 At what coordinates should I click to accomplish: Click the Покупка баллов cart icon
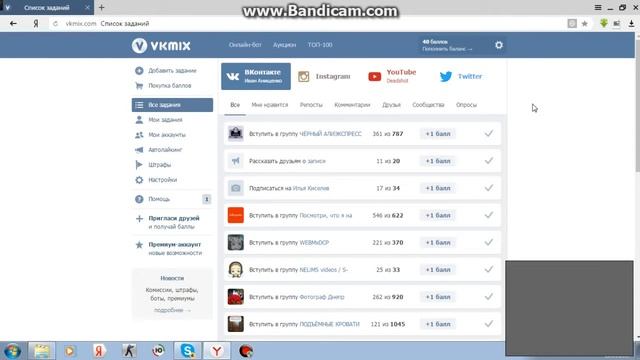[x=139, y=86]
